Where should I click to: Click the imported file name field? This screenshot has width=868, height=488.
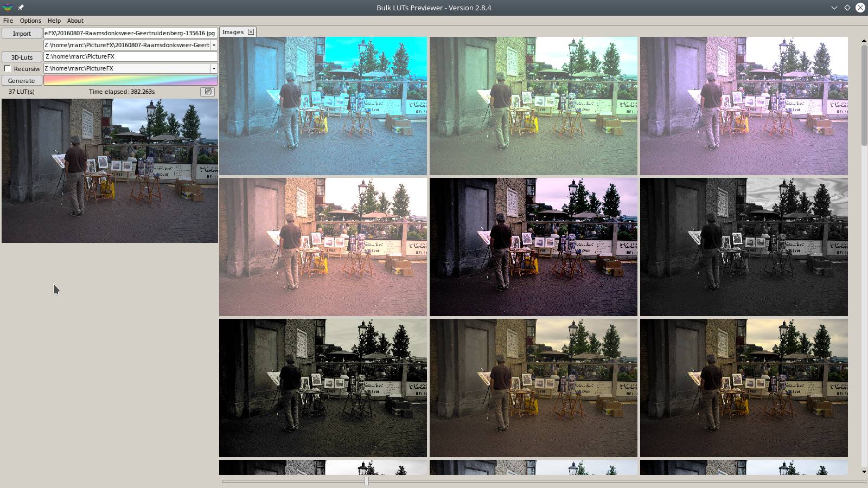(x=130, y=33)
